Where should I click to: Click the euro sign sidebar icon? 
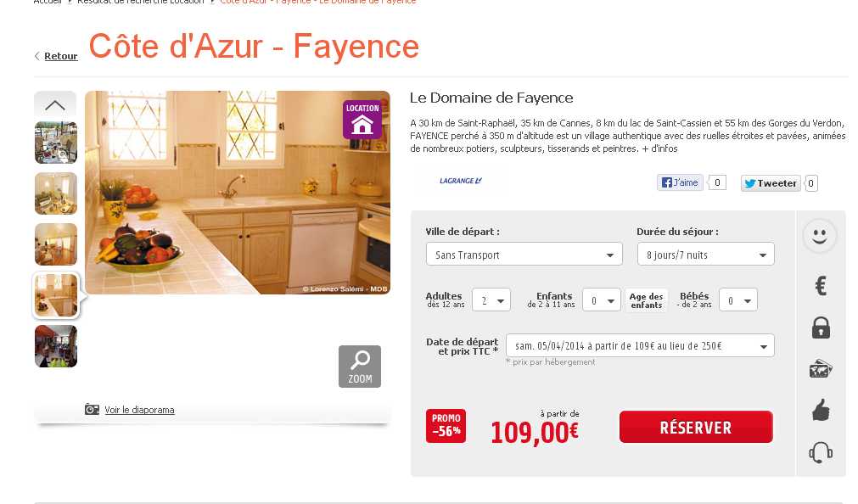coord(821,286)
